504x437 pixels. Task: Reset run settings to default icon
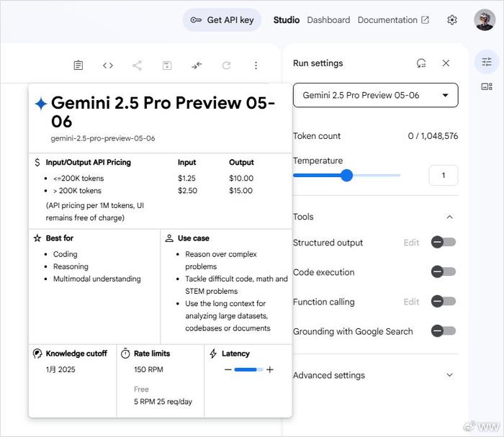(x=421, y=63)
